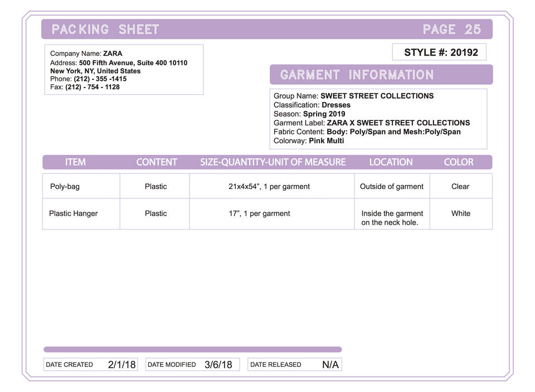Select the Plastic Hanger item cell
The width and height of the screenshot is (535, 392).
pyautogui.click(x=81, y=214)
